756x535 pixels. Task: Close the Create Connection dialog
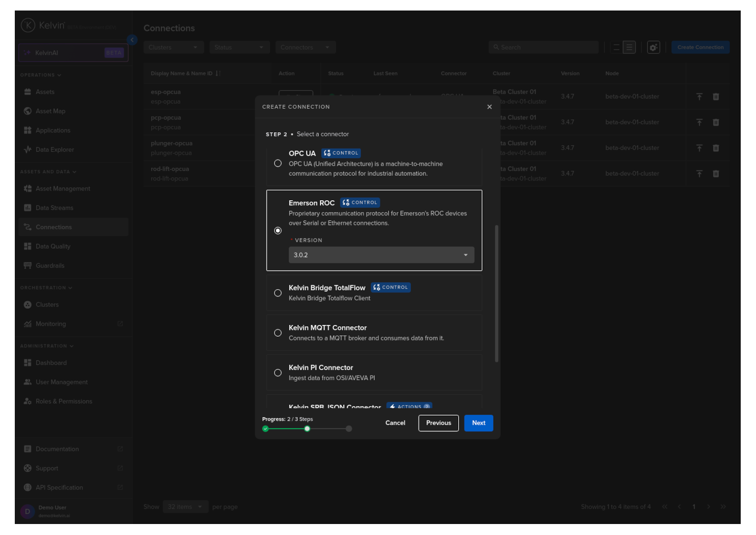[489, 107]
